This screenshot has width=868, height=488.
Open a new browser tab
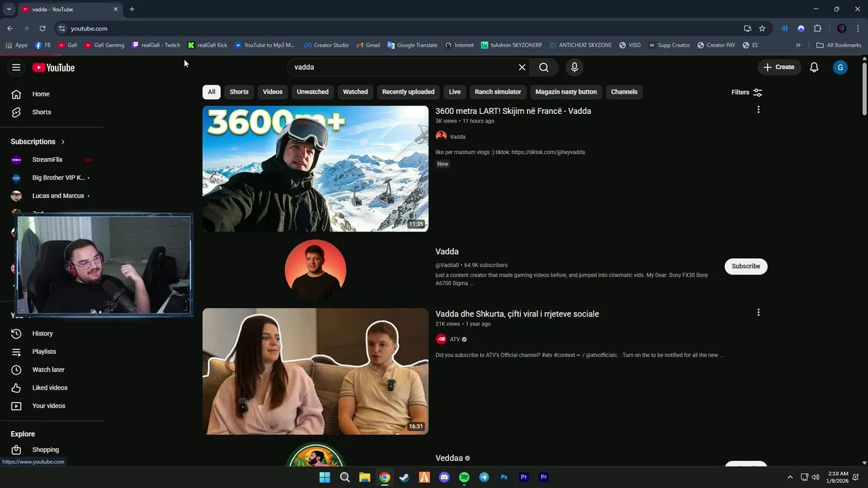coord(132,9)
